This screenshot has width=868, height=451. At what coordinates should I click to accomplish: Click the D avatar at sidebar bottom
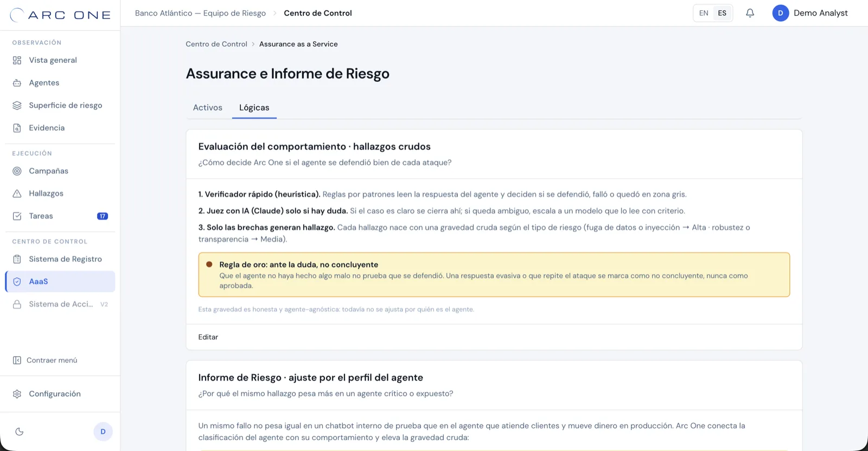click(103, 431)
